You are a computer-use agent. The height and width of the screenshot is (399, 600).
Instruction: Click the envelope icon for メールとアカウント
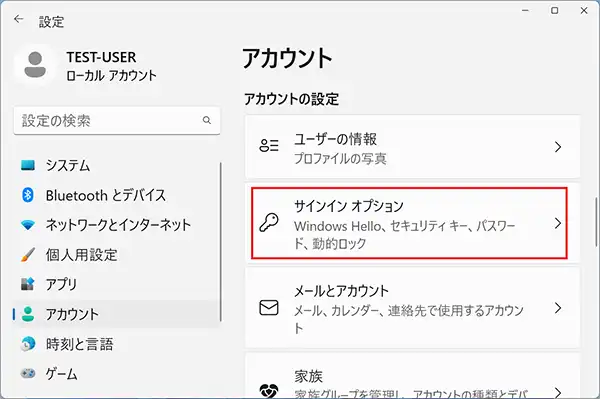coord(269,308)
